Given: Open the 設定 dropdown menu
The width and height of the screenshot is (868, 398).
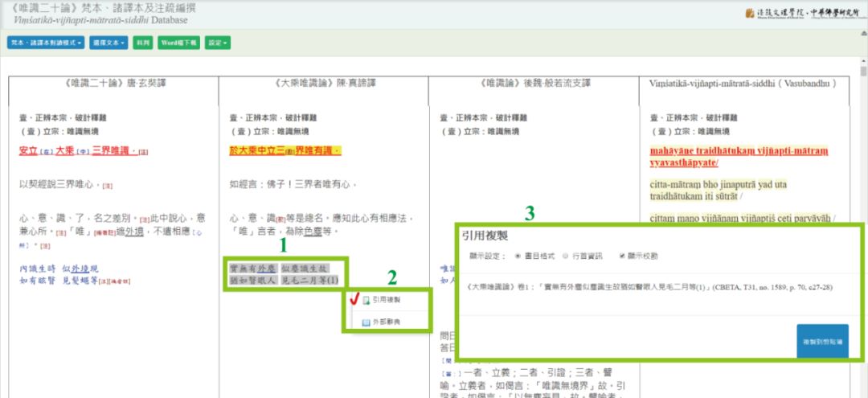Looking at the screenshot, I should tap(217, 43).
